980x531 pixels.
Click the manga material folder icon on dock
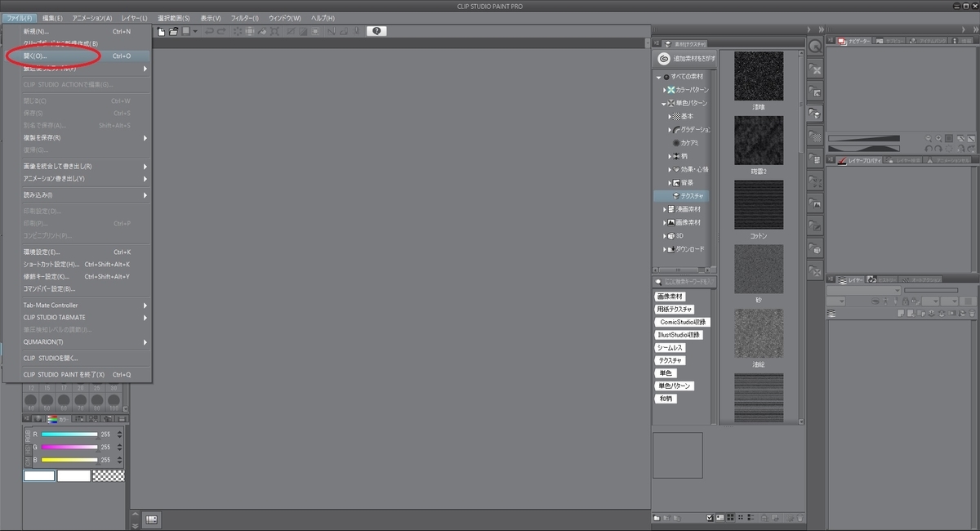pyautogui.click(x=815, y=159)
